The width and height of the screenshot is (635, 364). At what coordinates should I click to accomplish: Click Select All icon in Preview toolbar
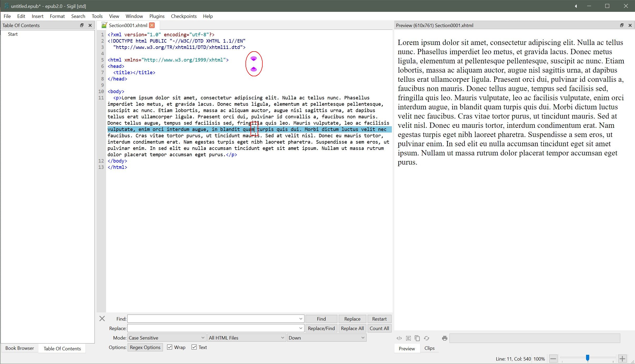[x=408, y=338]
